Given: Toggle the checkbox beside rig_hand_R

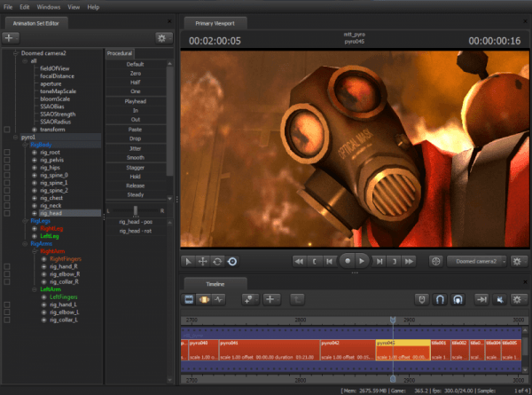Looking at the screenshot, I should 7,268.
